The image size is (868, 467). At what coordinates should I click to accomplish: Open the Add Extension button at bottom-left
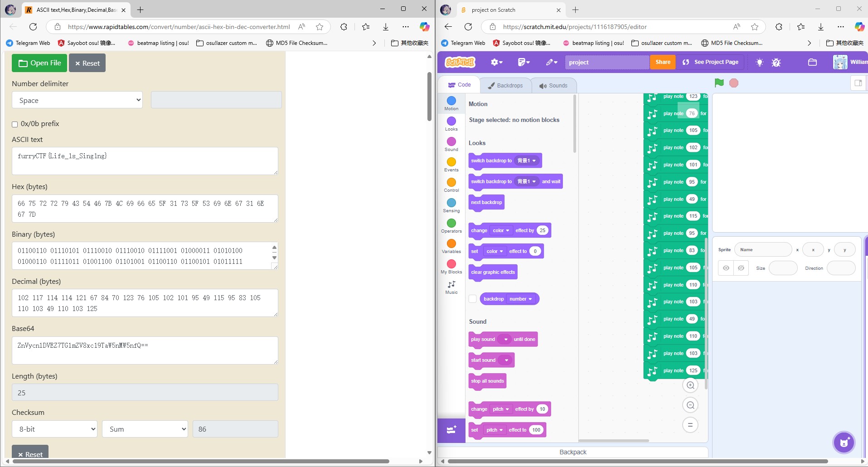pos(451,430)
